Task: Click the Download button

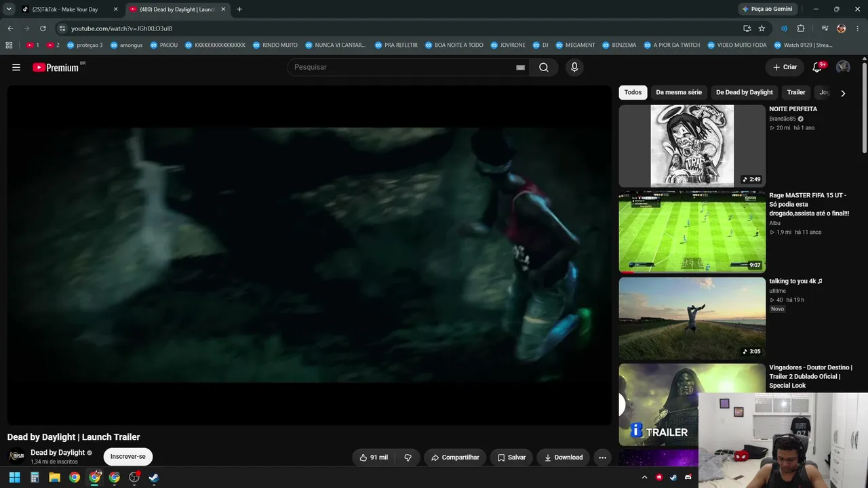Action: pyautogui.click(x=563, y=457)
